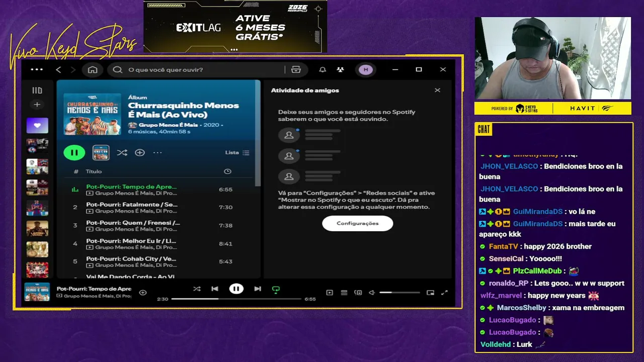The height and width of the screenshot is (362, 644).
Task: Open the miniplayer icon
Action: 430,292
